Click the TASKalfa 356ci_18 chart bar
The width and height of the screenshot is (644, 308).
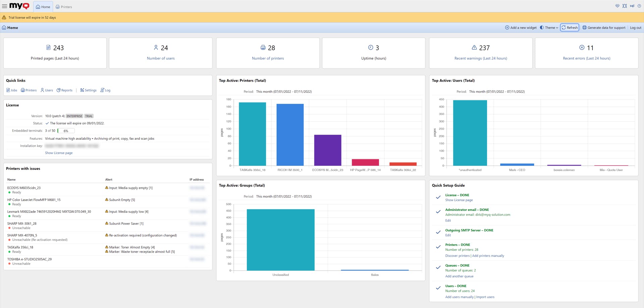point(252,134)
